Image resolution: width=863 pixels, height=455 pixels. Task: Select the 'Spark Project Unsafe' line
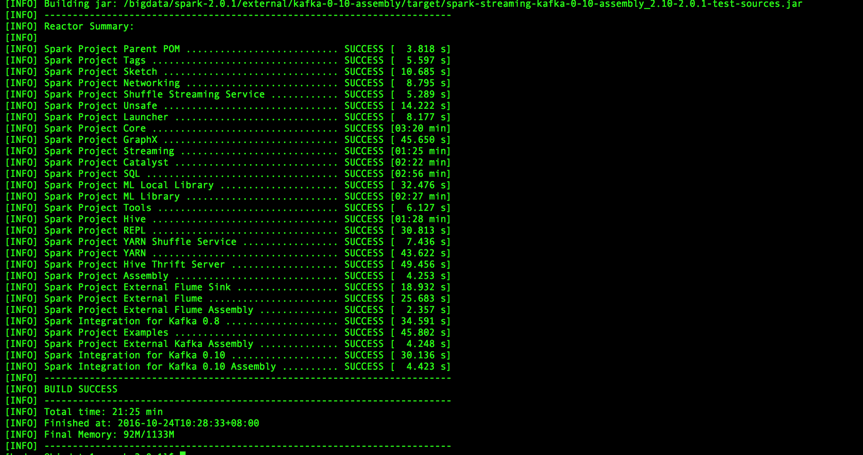click(228, 106)
